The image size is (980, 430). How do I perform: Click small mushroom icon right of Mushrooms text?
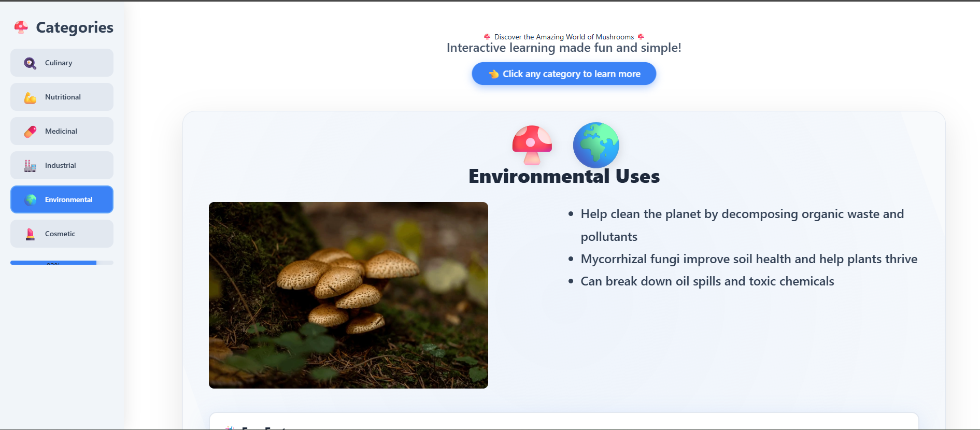[641, 37]
